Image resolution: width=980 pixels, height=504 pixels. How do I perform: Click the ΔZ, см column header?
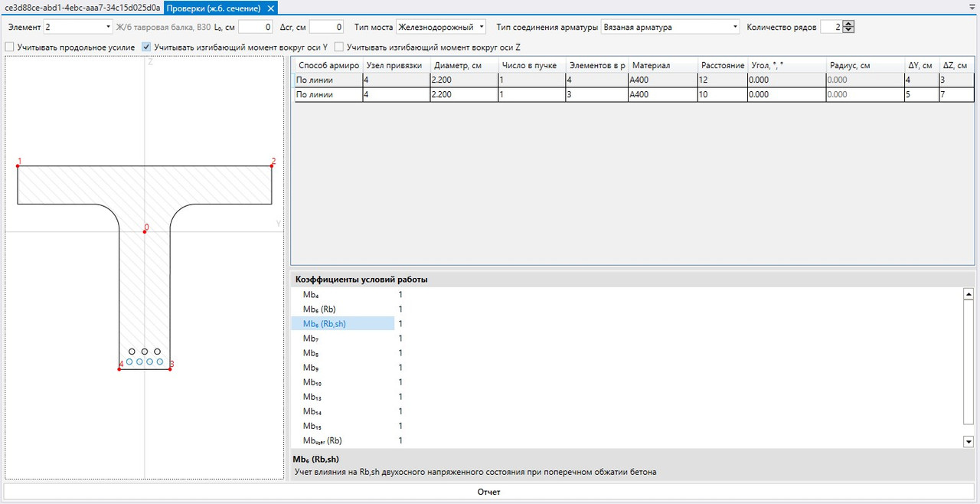(956, 65)
